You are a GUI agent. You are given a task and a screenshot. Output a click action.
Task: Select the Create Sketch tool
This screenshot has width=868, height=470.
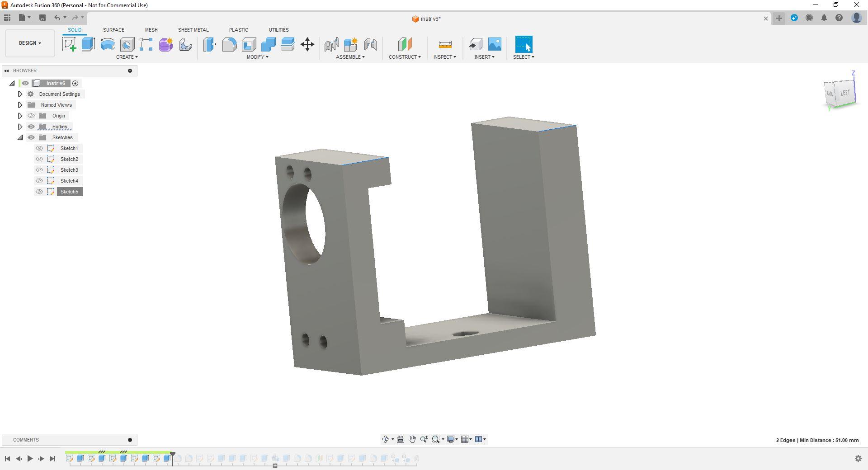tap(69, 44)
